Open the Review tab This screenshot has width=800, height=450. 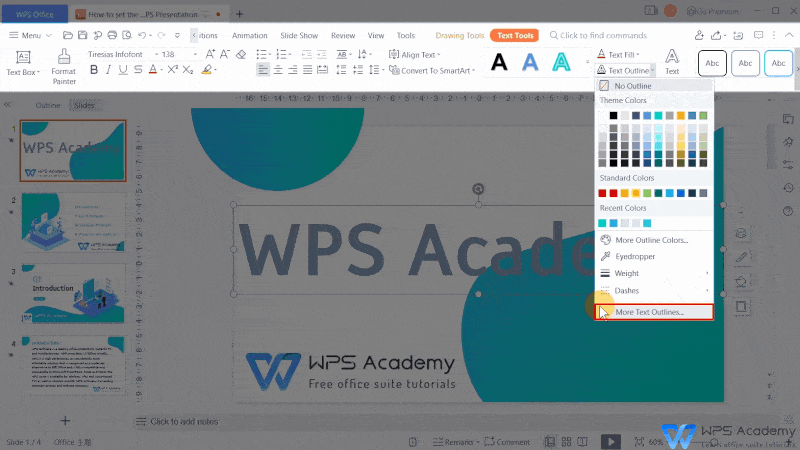click(x=343, y=36)
